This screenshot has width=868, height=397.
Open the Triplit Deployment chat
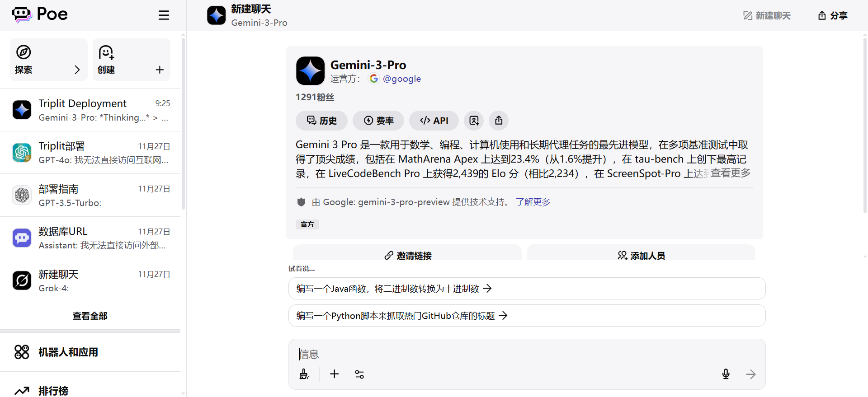coord(90,110)
